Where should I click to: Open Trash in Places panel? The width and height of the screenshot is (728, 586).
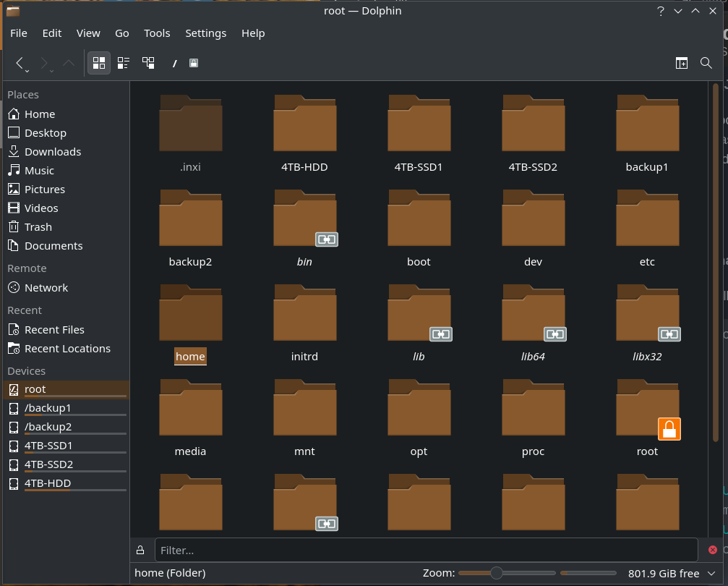pyautogui.click(x=66, y=226)
